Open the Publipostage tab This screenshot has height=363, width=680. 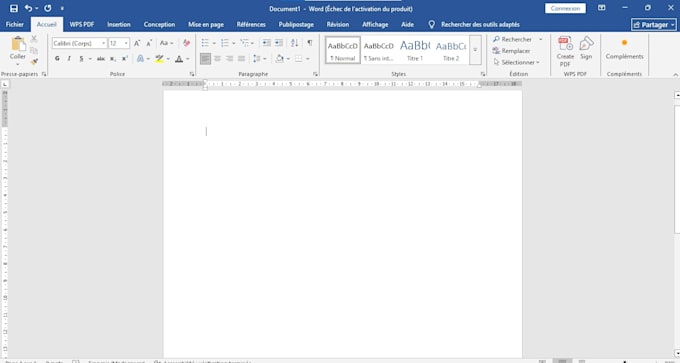point(296,24)
